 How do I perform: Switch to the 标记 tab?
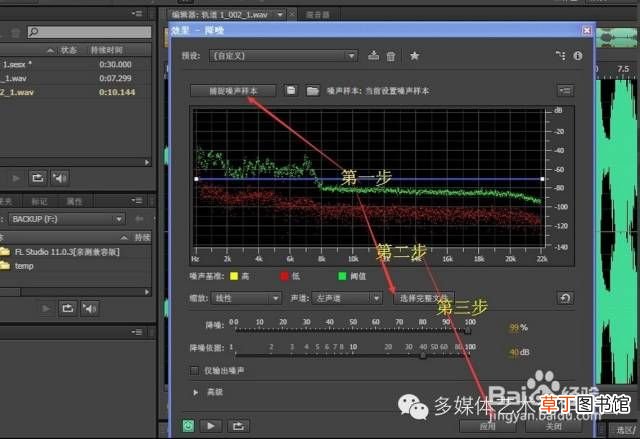coord(40,201)
